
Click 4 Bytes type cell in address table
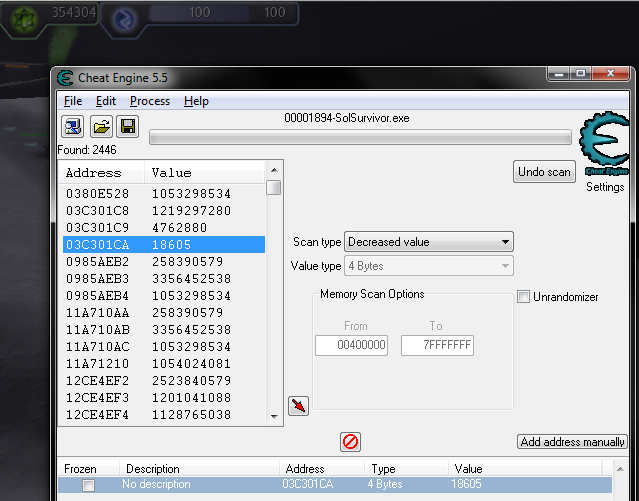click(x=385, y=484)
